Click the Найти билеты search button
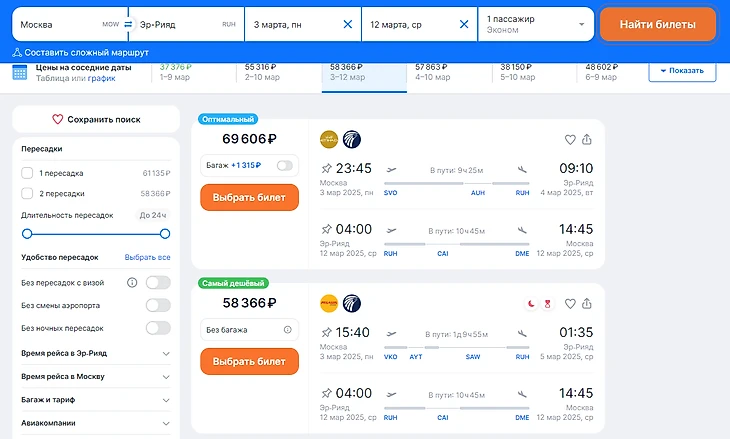Image resolution: width=730 pixels, height=439 pixels. (657, 24)
